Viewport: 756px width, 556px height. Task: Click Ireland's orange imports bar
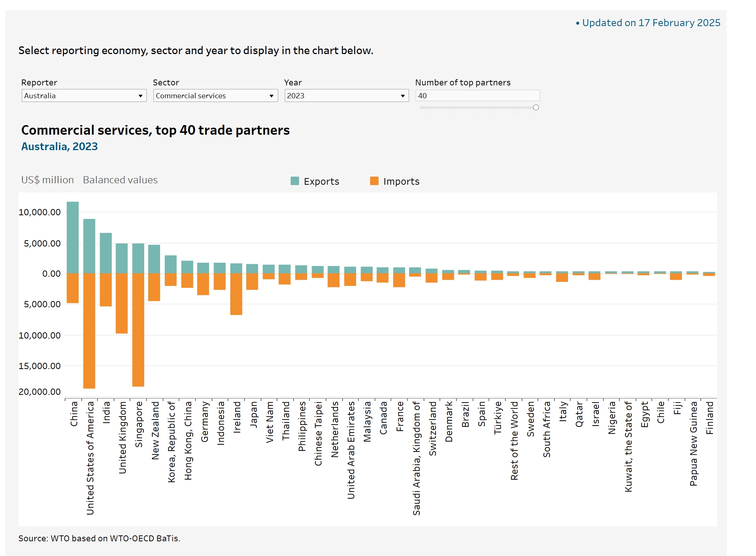point(236,294)
